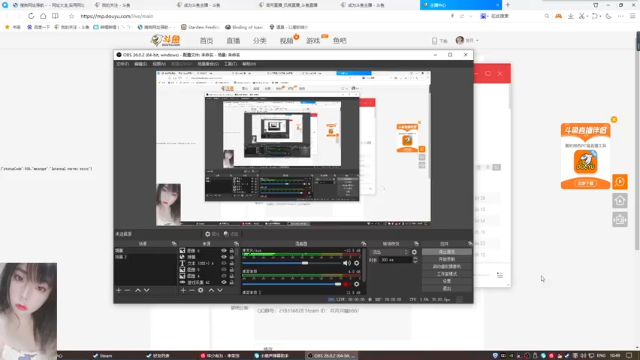Click 启动虚拟摄像机 button
The image size is (640, 360).
tap(447, 267)
